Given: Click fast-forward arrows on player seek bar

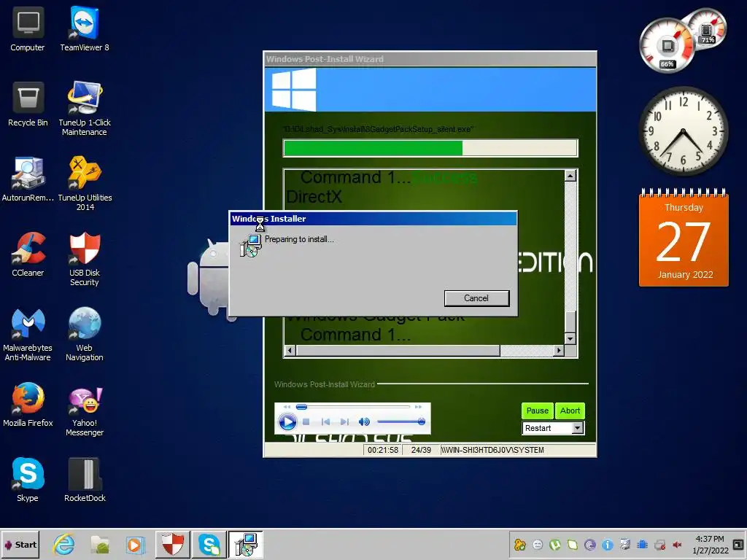Looking at the screenshot, I should tap(418, 407).
